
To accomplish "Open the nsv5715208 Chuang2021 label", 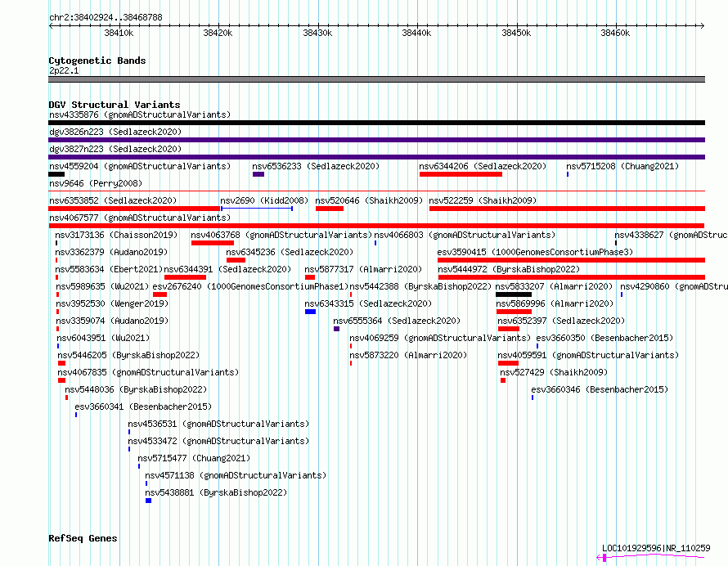I will tap(622, 166).
